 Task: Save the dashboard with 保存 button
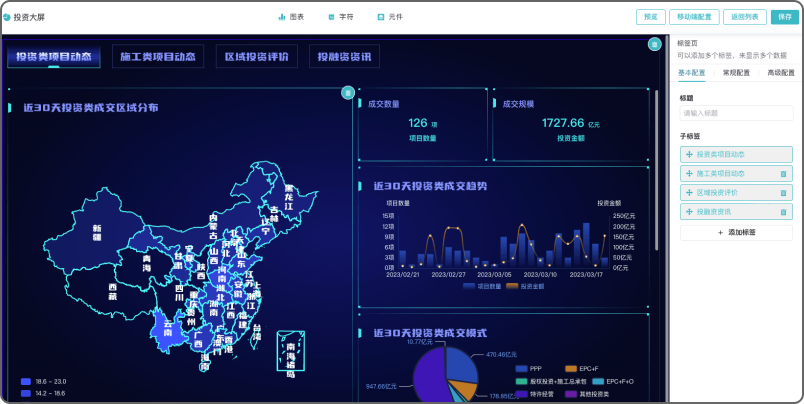tap(785, 17)
